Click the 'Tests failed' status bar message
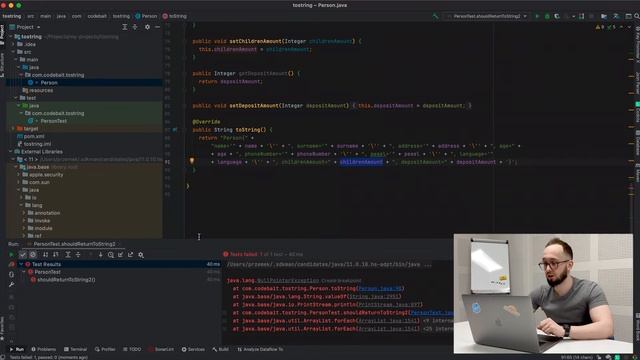This screenshot has width=640, height=360. [x=49, y=357]
